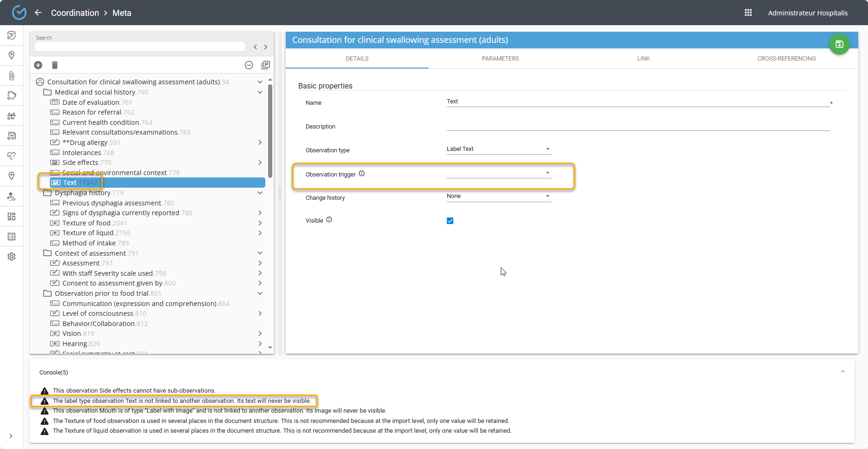This screenshot has height=449, width=868.
Task: Switch to the PARAMETERS tab
Action: 500,59
